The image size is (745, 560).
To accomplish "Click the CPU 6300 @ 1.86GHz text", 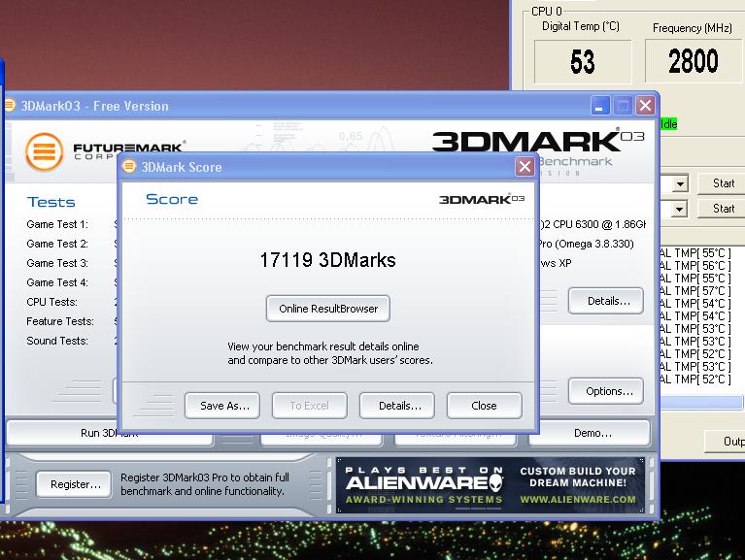I will pos(593,224).
